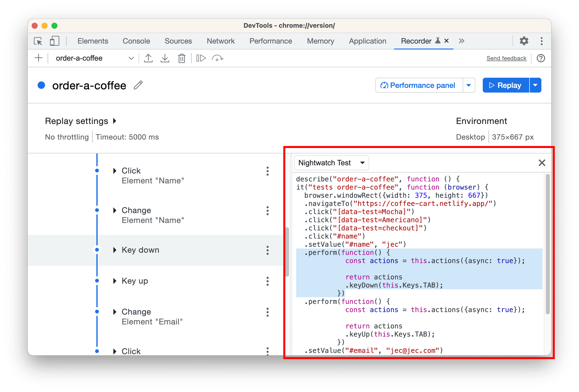Close the Nightwatch Test code panel
Screen dimensions: 579x392
click(542, 163)
